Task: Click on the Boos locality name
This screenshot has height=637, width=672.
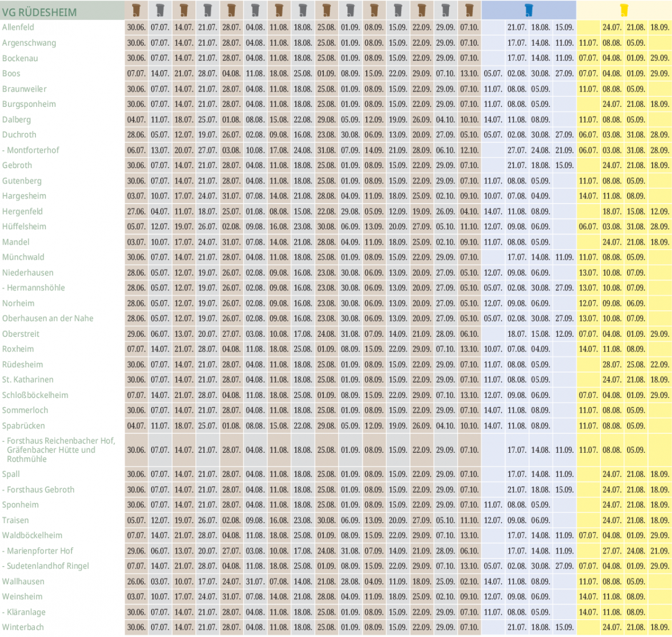Action: 11,73
